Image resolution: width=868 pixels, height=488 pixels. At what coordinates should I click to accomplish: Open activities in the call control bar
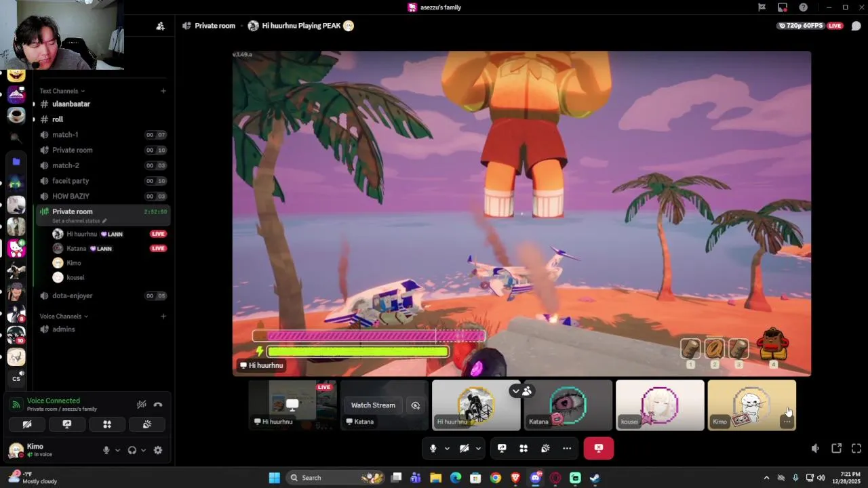524,448
